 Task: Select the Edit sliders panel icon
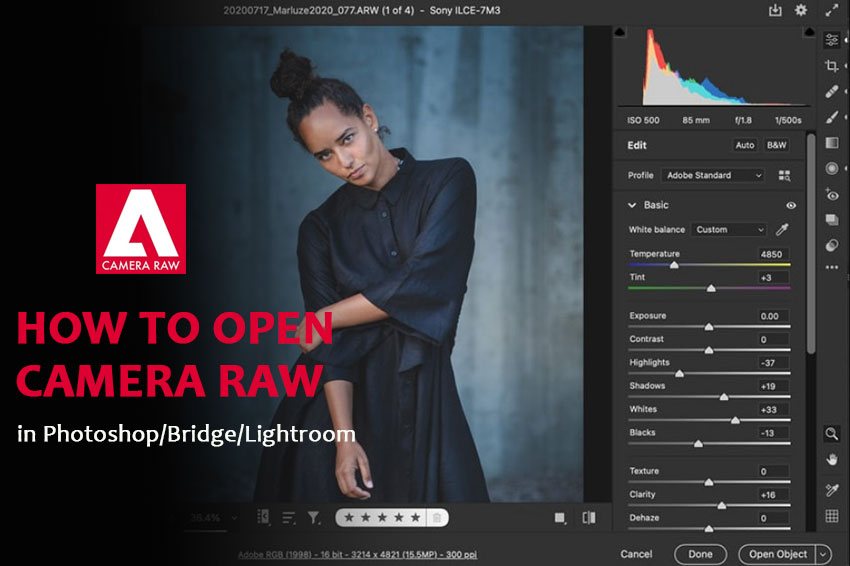pos(832,40)
